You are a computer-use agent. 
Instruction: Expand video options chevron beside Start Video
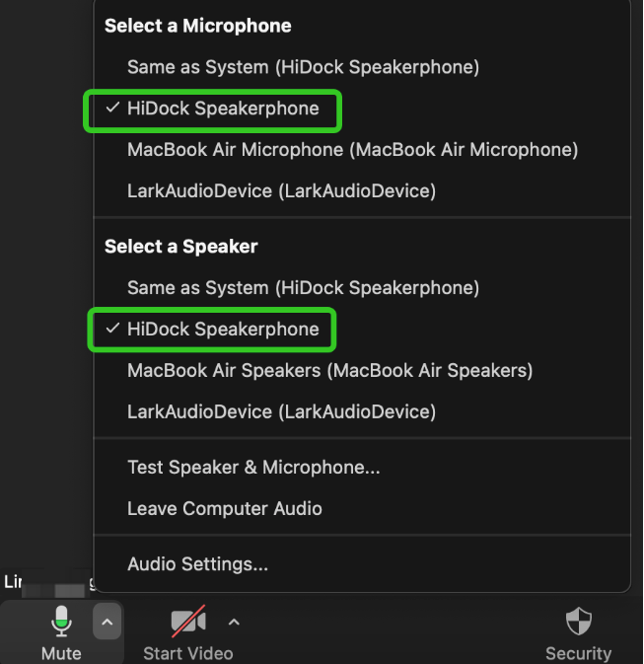[234, 622]
